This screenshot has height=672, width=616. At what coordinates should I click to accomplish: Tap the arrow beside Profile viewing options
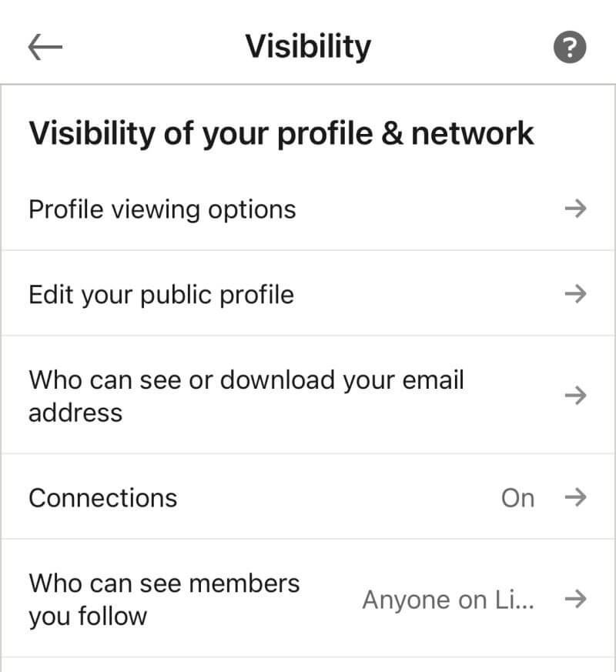575,209
